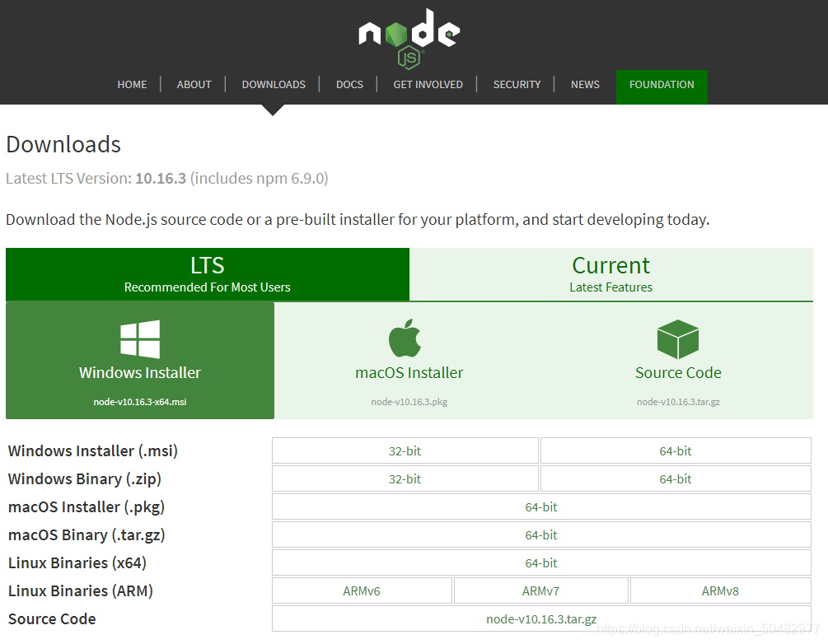Image resolution: width=828 pixels, height=644 pixels.
Task: Download 64-bit macOS Binary (.tar.gz)
Action: tap(541, 534)
